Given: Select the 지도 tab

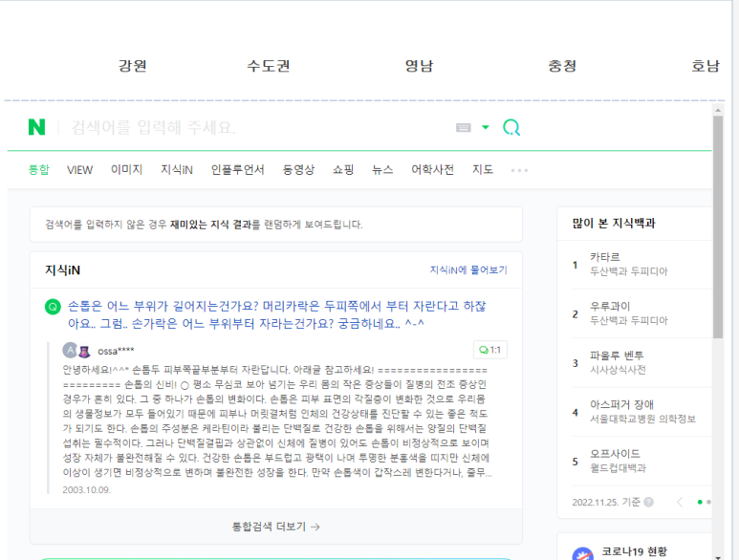Looking at the screenshot, I should [483, 169].
